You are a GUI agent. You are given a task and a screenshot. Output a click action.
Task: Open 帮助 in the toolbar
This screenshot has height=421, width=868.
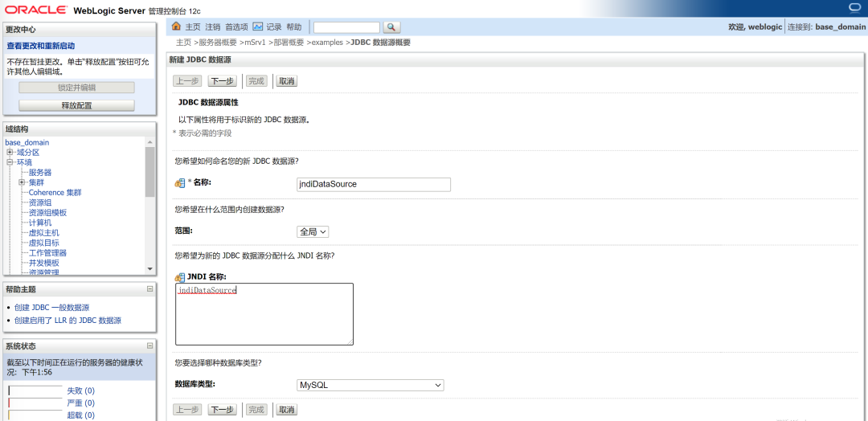coord(294,27)
